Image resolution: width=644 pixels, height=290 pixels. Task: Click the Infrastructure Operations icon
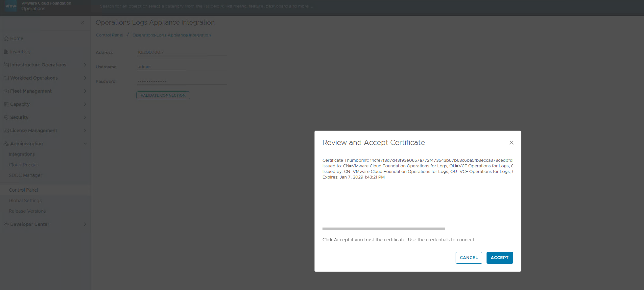click(6, 65)
